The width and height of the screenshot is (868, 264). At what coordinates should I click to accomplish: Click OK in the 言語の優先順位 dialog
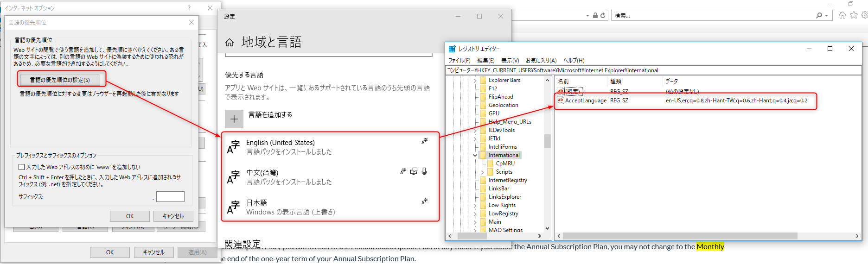(x=130, y=216)
